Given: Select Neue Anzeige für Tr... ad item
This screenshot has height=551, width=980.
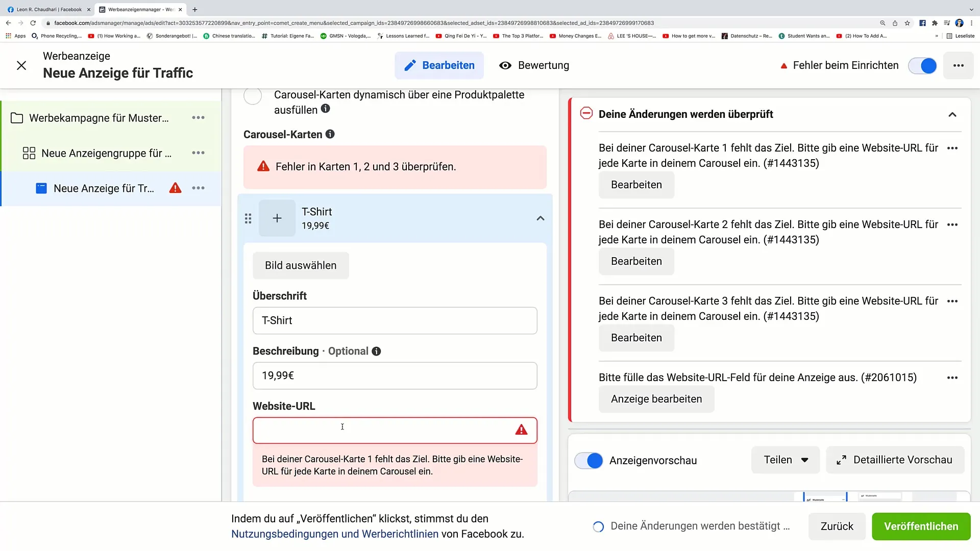Looking at the screenshot, I should 104,188.
